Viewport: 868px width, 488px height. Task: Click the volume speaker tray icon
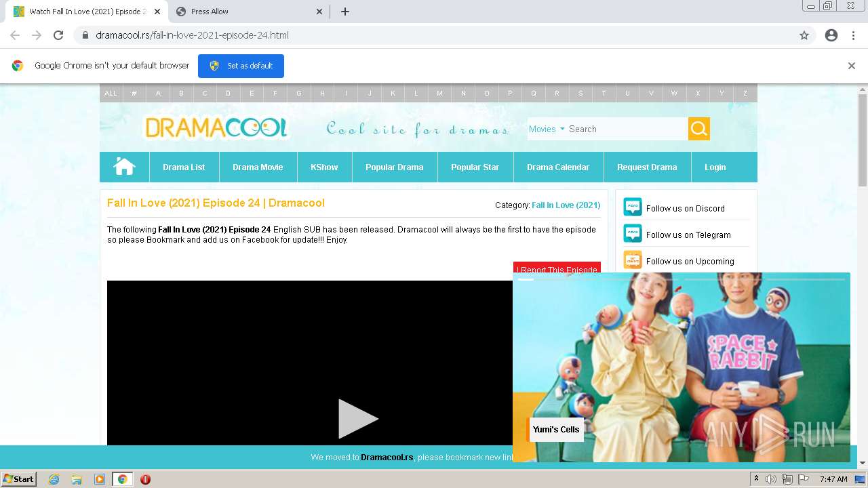(771, 479)
